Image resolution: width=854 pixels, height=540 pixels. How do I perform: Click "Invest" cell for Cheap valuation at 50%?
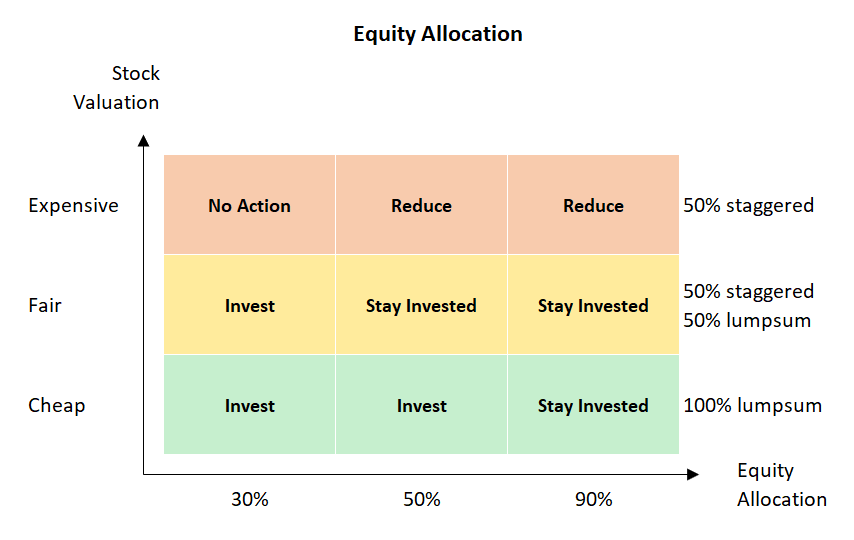click(421, 406)
